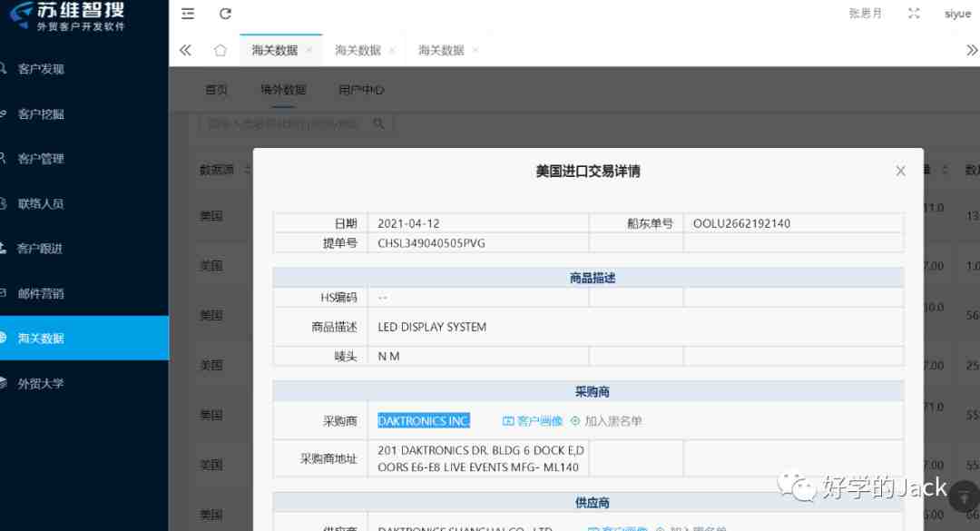Click the 唛头 value N M
The height and width of the screenshot is (531, 980).
tap(388, 357)
